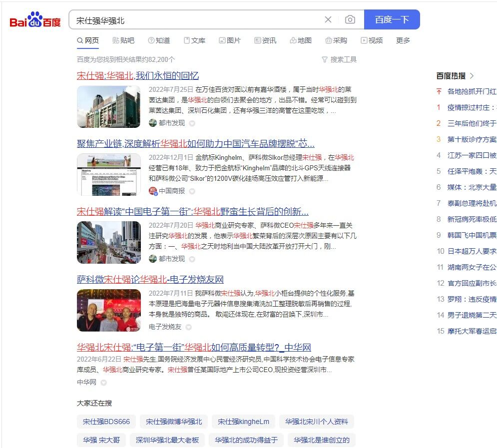Click the camera icon in the search box
Screen dimensions: 497x448
click(x=350, y=19)
